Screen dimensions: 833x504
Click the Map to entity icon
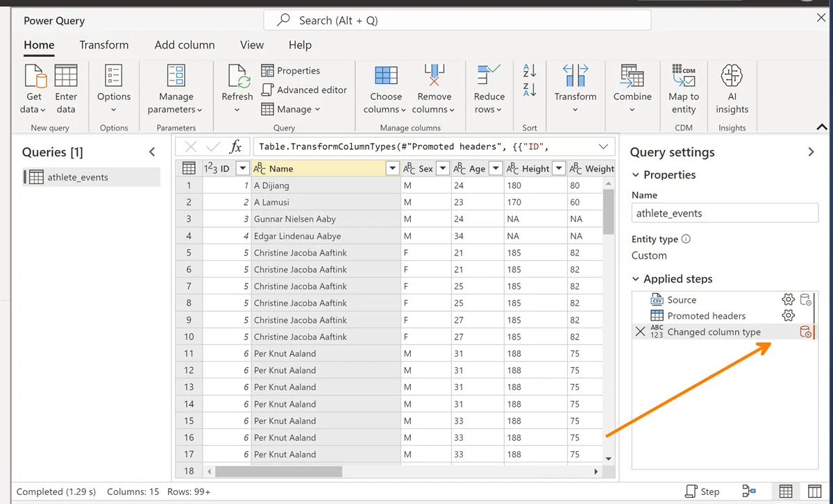684,76
